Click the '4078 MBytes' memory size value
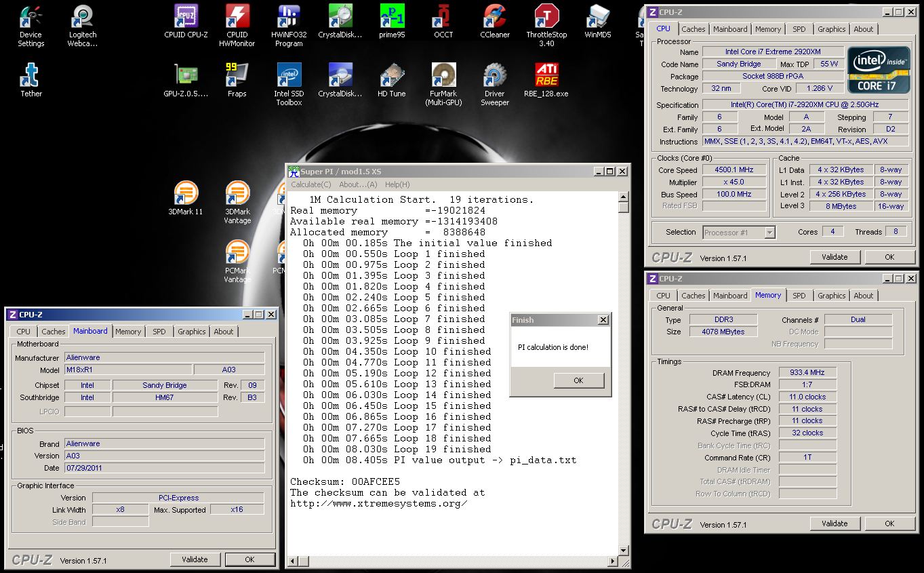 tap(724, 332)
